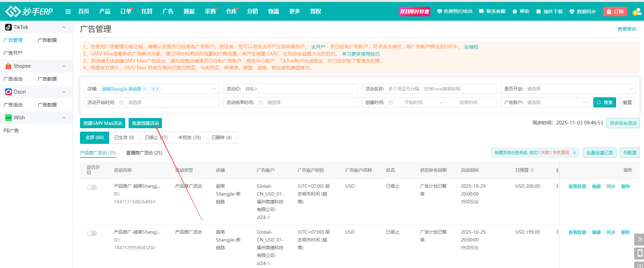
Task: Click the Shopee bag icon in sidebar
Action: pyautogui.click(x=9, y=66)
